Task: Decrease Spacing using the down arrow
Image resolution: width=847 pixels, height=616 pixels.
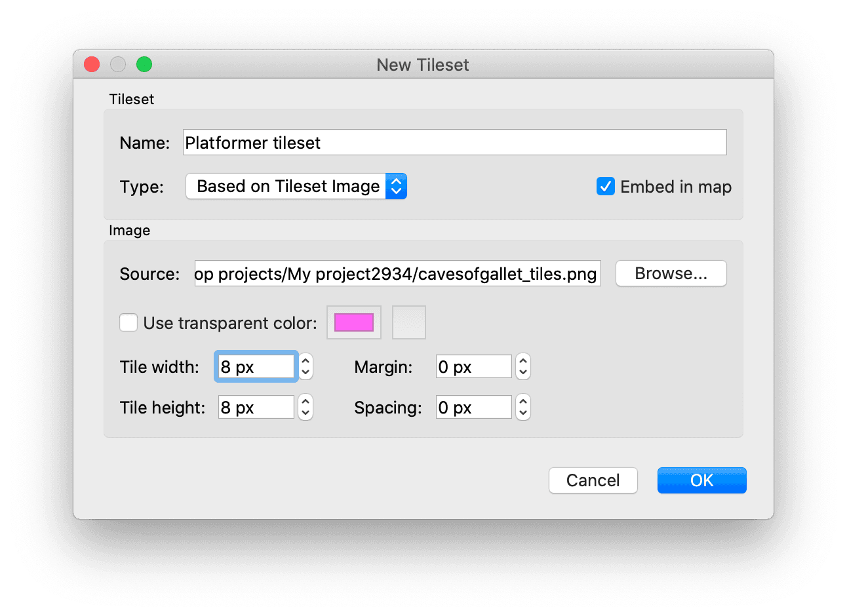Action: point(522,414)
